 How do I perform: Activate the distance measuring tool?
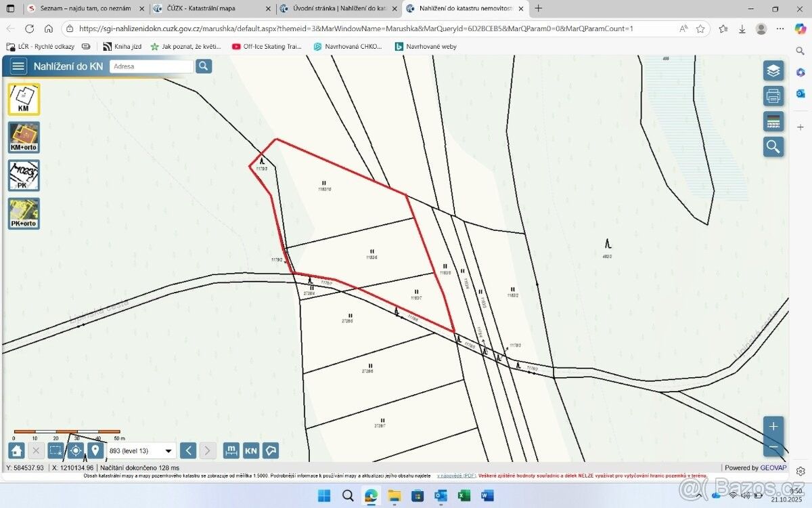231,450
